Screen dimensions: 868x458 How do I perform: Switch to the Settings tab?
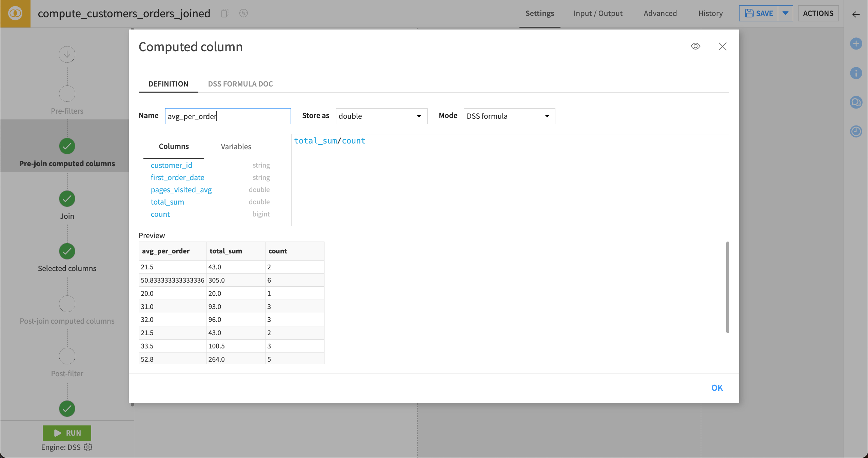click(x=540, y=14)
